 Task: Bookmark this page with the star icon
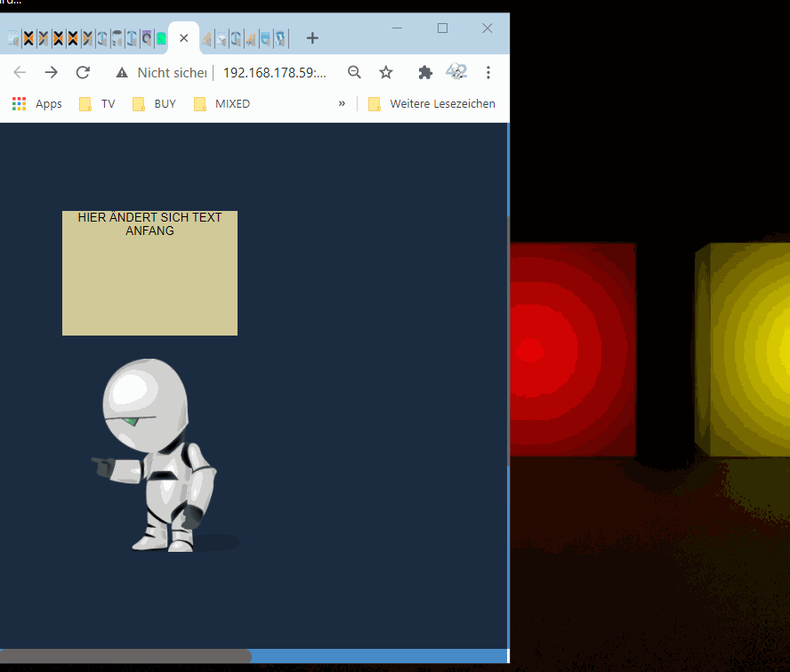[x=386, y=73]
